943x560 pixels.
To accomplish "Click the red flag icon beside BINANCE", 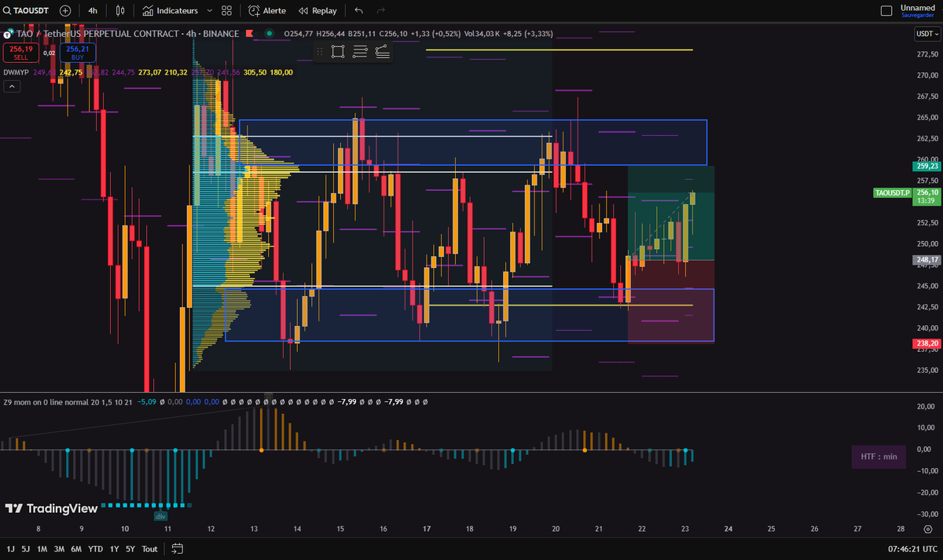I will coord(249,34).
